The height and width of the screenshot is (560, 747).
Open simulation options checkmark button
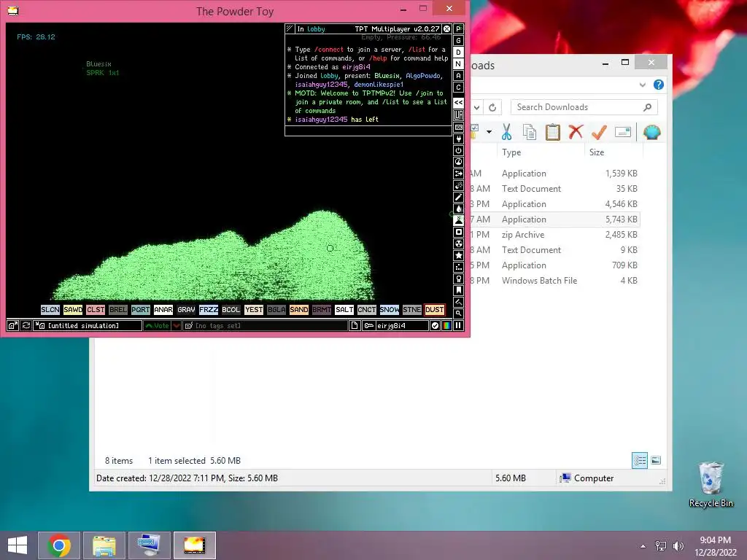435,326
